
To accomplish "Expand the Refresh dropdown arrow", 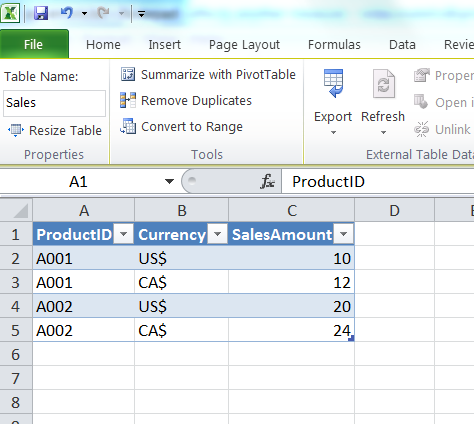I will tap(384, 132).
